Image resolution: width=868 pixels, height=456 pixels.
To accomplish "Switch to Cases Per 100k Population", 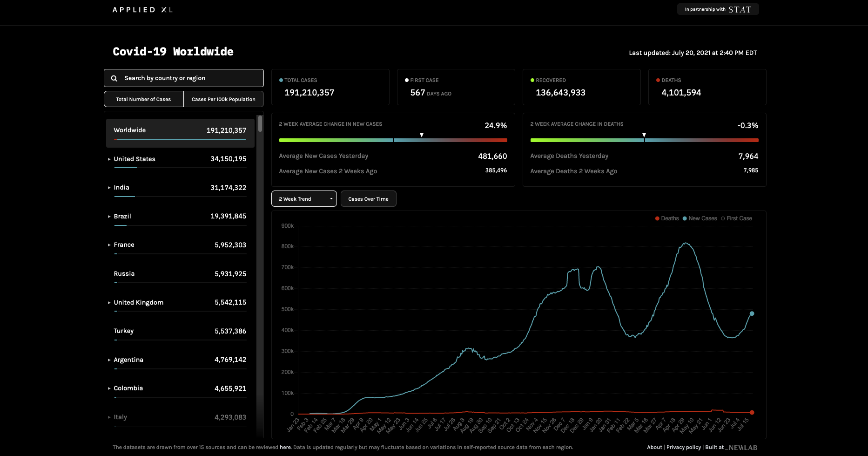I will [x=223, y=99].
